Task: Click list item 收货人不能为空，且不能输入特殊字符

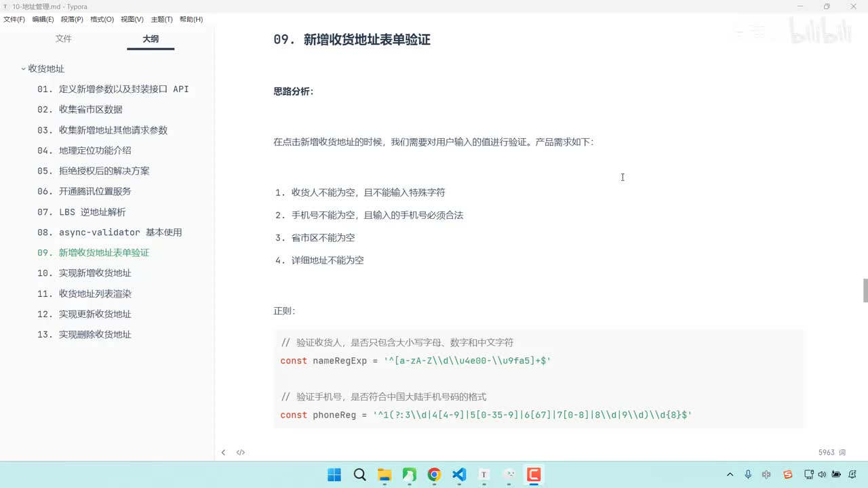Action: coord(368,192)
